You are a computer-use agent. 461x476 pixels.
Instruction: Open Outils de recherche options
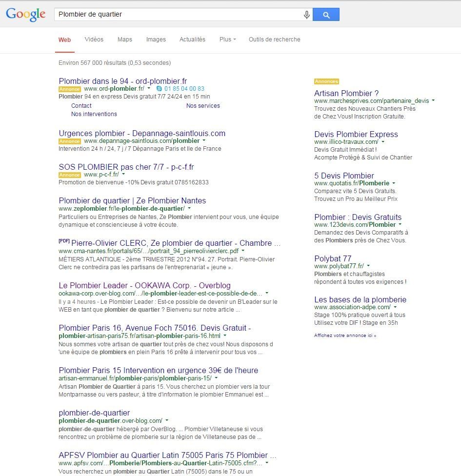[275, 40]
